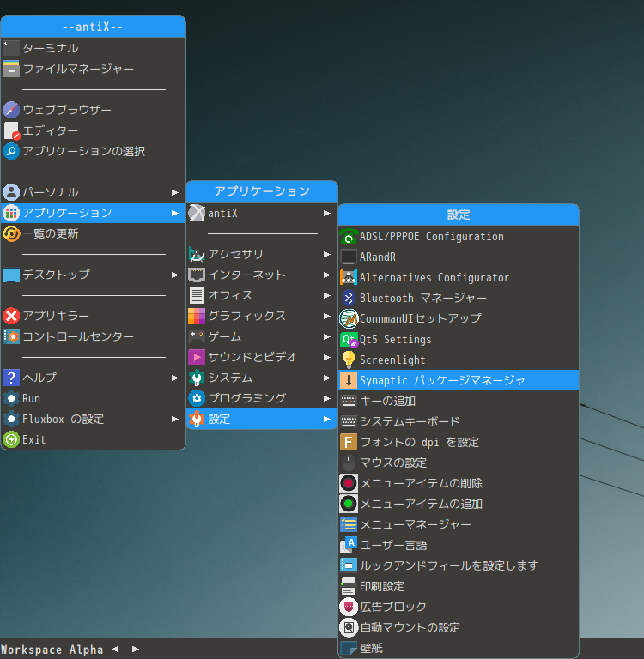The image size is (644, 659).
Task: Expand the パーソナル submenu arrow
Action: [x=175, y=192]
